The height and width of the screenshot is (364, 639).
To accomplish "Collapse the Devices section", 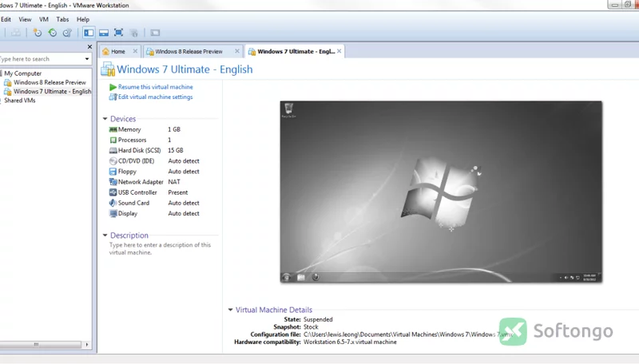I will [105, 119].
